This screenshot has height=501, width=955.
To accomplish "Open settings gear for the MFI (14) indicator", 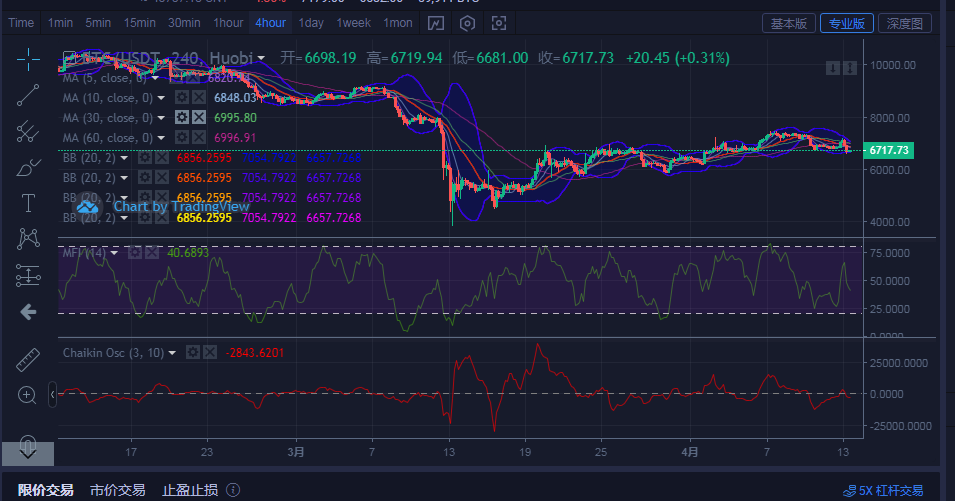I will tap(135, 253).
